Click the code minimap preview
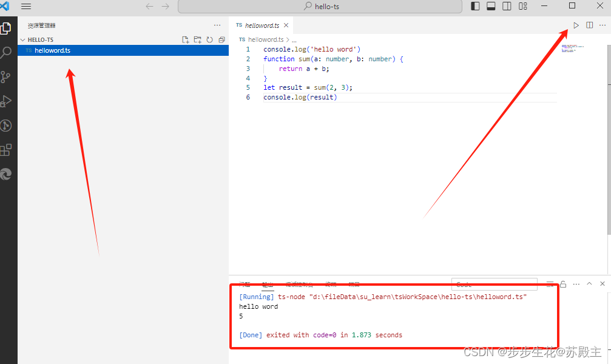Screen dimensions: 611x364 tap(573, 49)
